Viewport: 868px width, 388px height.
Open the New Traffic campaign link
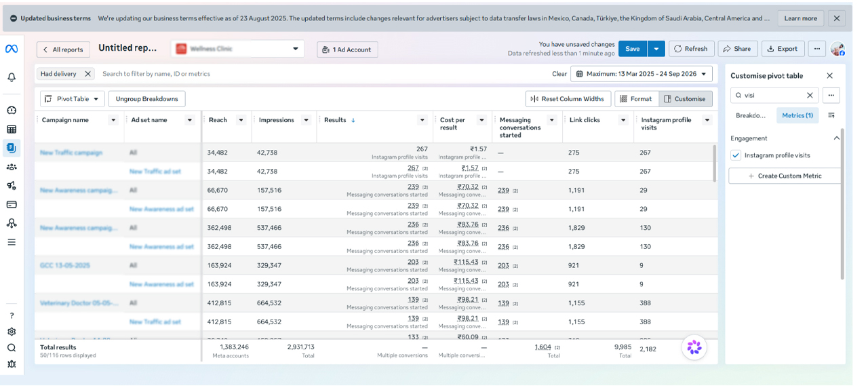(71, 153)
